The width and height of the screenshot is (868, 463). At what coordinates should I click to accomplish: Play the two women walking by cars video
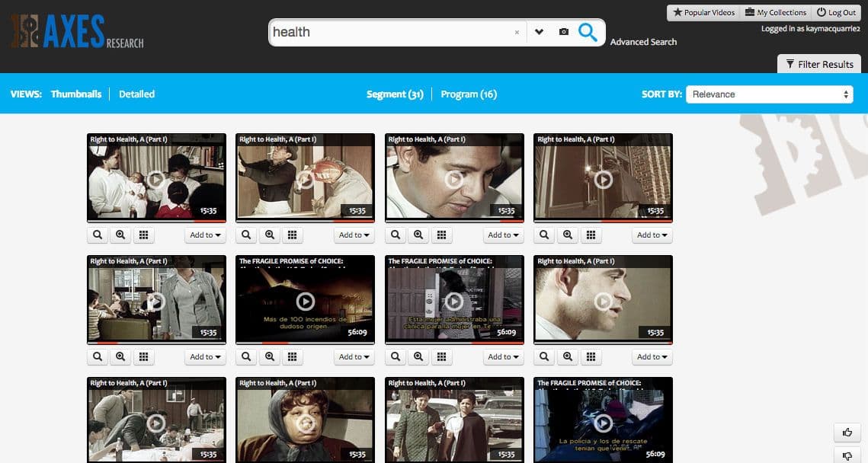pos(454,423)
